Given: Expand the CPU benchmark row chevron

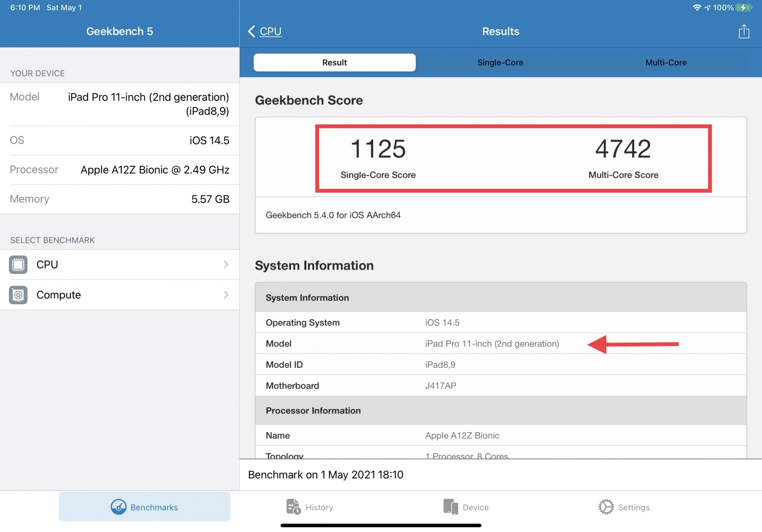Looking at the screenshot, I should [x=226, y=265].
